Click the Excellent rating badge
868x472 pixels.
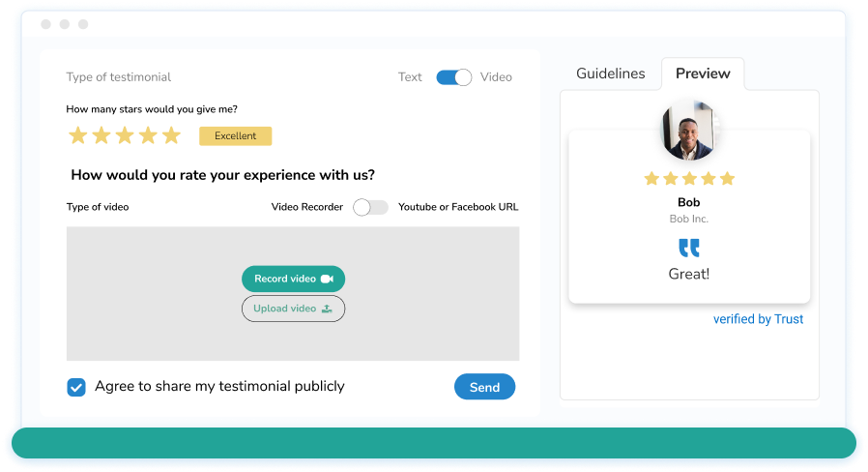click(x=235, y=135)
